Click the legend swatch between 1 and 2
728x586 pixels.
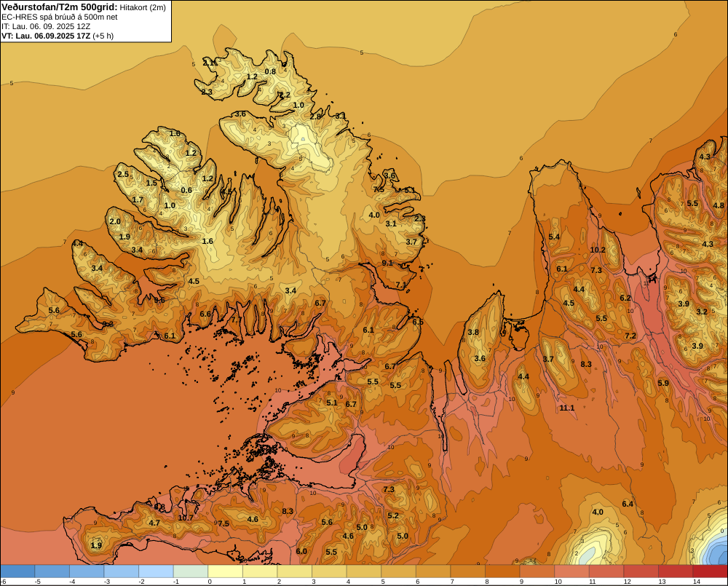point(260,571)
